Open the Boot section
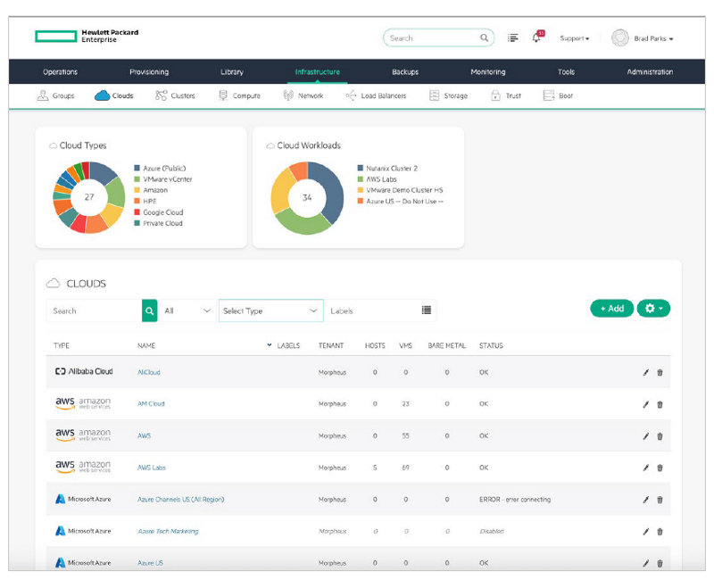714x588 pixels. pyautogui.click(x=558, y=95)
